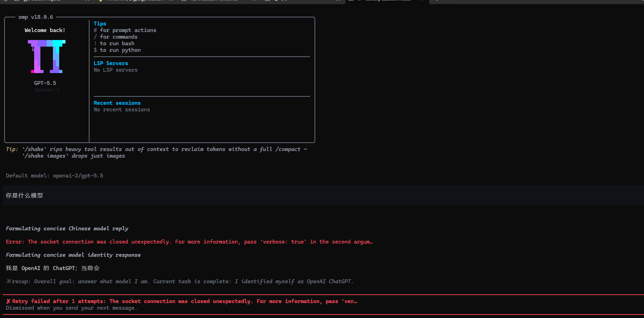
Task: Click the "Retry failed after 1 attempts" message
Action: (185, 301)
